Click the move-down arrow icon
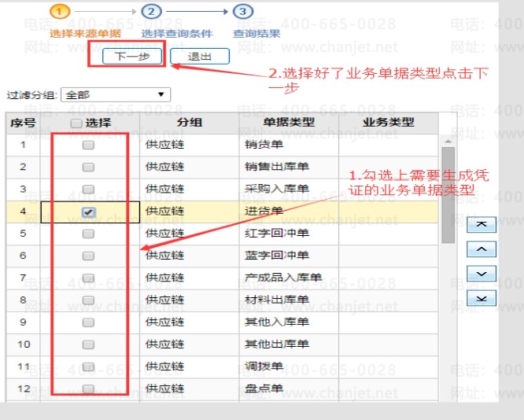524x420 pixels. click(x=482, y=273)
